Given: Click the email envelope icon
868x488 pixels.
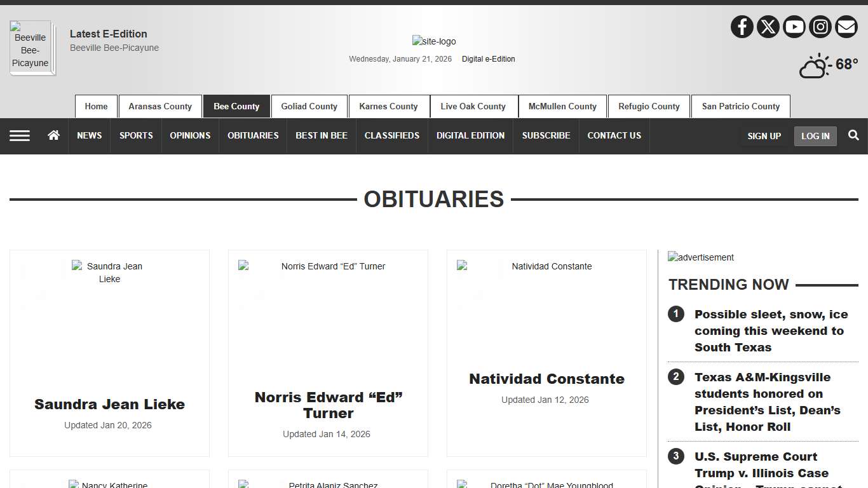Looking at the screenshot, I should point(846,27).
